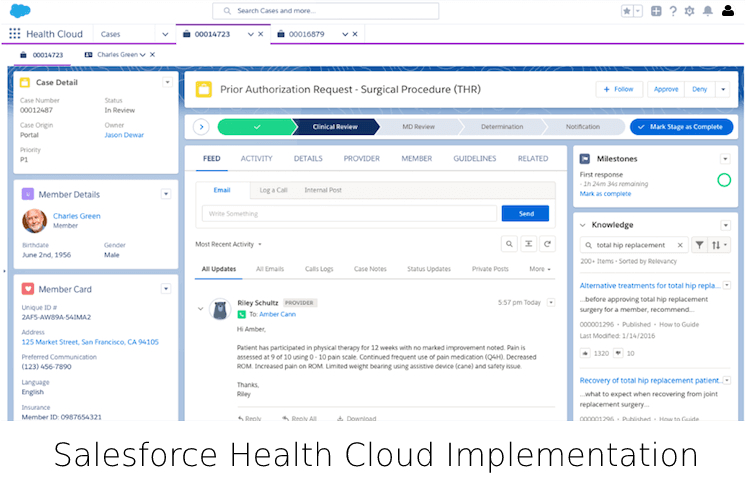Image resolution: width=746 pixels, height=480 pixels.
Task: Open the Setup gear icon
Action: pos(689,11)
